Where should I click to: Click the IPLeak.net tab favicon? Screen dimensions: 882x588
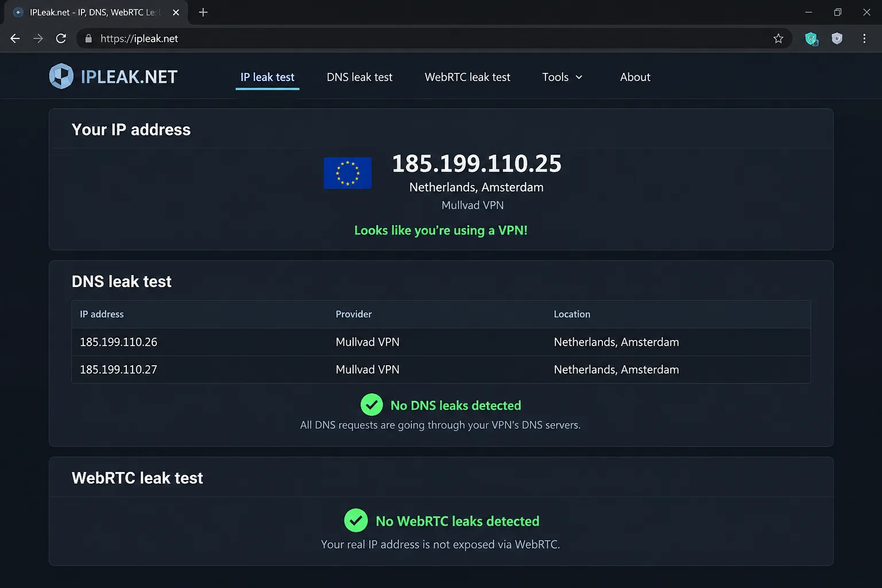point(18,12)
